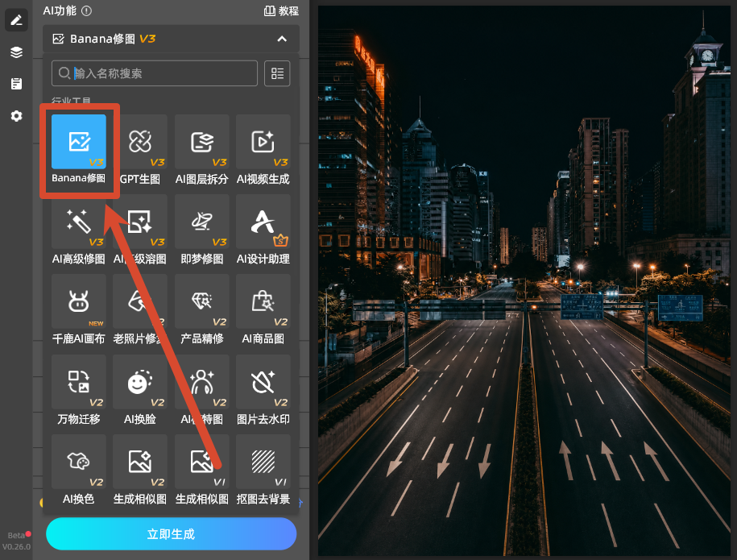Click the night city street image
Viewport: 737px width, 560px height.
(524, 280)
